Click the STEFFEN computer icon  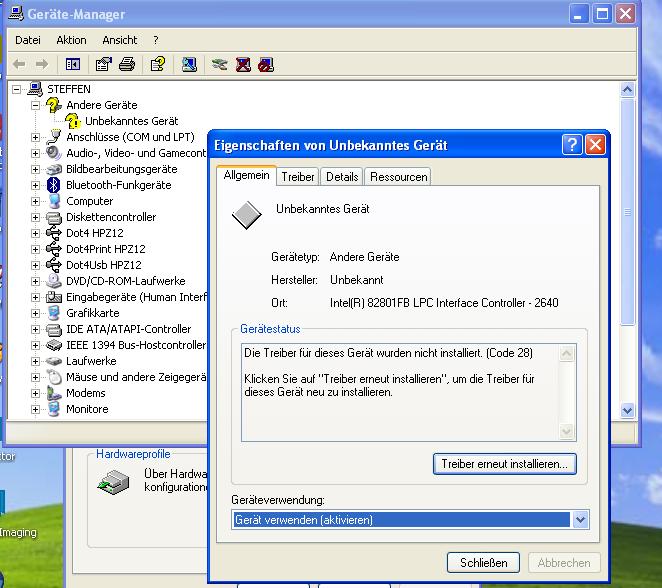pyautogui.click(x=35, y=89)
